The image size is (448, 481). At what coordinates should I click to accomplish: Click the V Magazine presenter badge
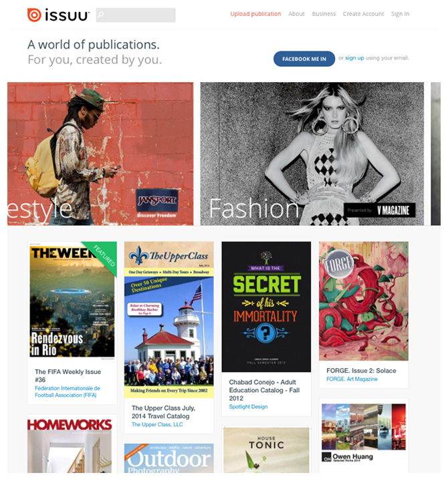(x=380, y=210)
